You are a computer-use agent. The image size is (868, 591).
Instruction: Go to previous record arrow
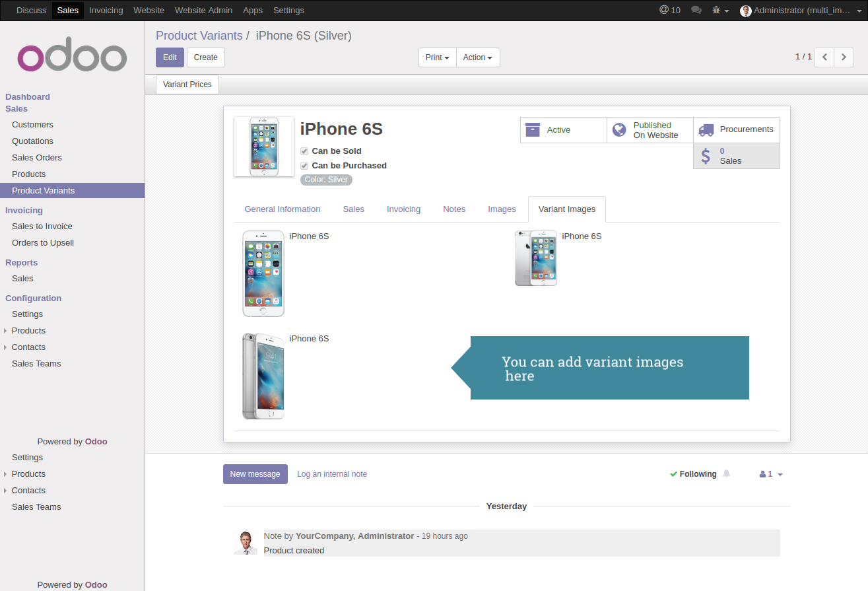click(824, 57)
